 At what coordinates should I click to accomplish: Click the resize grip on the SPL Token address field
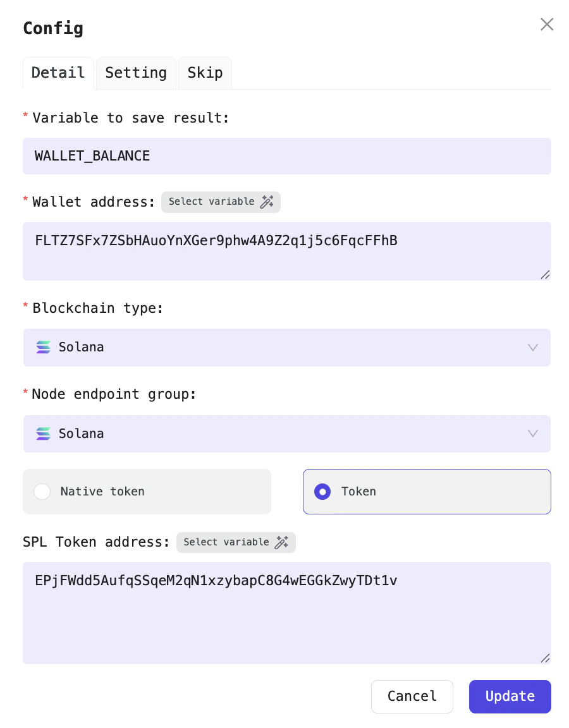tap(544, 658)
